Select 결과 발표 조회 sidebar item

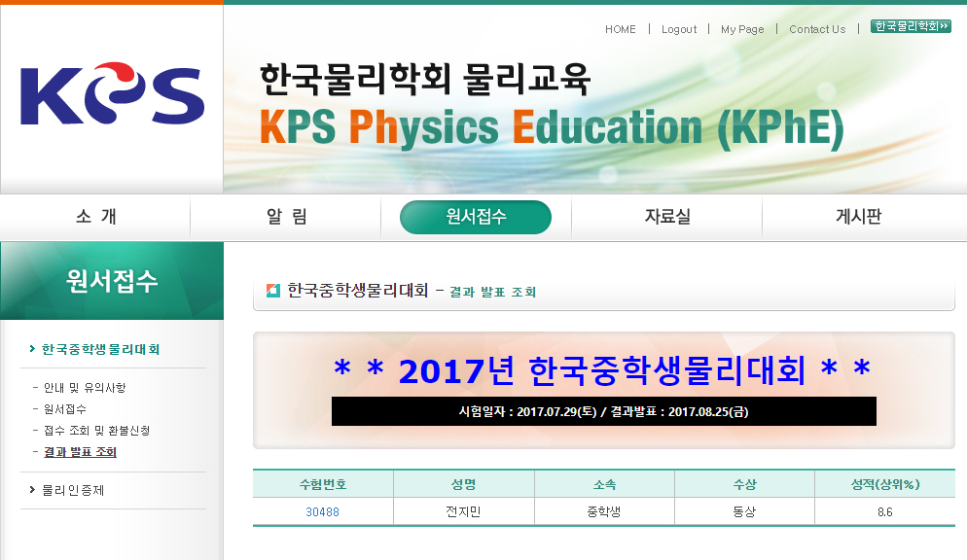[80, 452]
